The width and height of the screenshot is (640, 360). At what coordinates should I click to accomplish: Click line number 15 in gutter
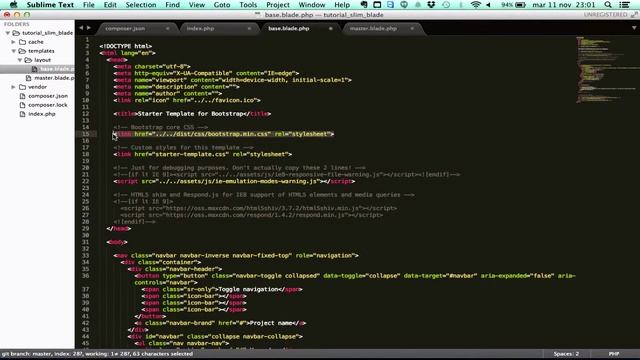86,134
